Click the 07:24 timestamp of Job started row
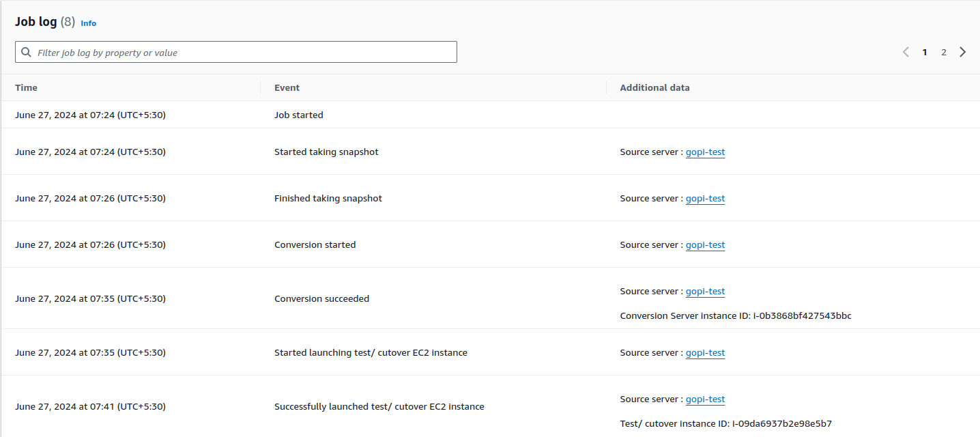 [90, 115]
